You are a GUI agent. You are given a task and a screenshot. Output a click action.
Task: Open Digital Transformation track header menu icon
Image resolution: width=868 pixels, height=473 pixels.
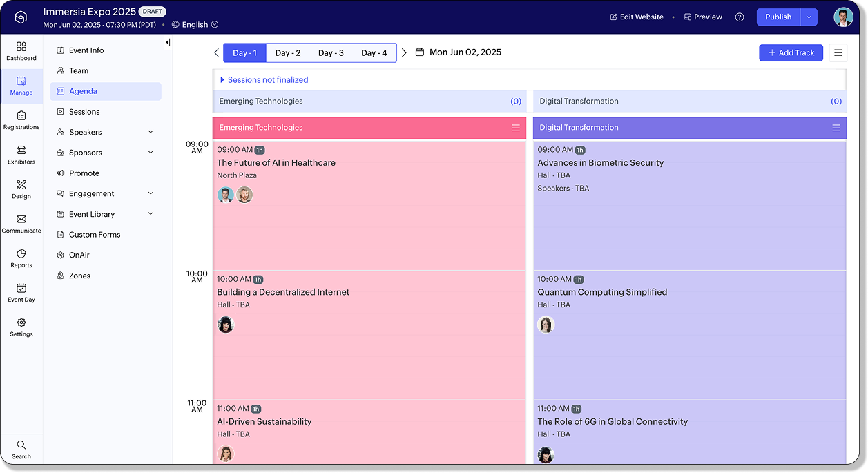836,128
